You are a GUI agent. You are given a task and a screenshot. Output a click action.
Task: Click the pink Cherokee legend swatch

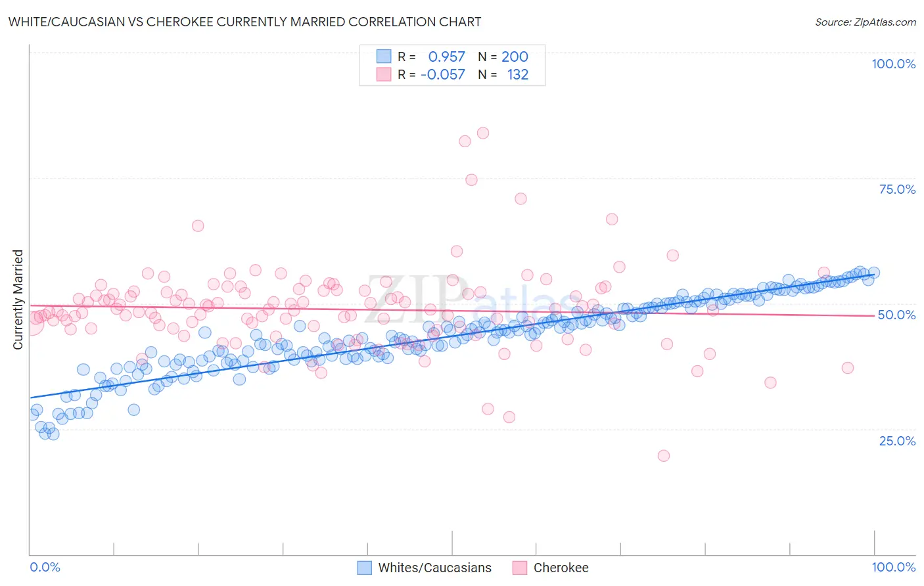[x=520, y=568]
